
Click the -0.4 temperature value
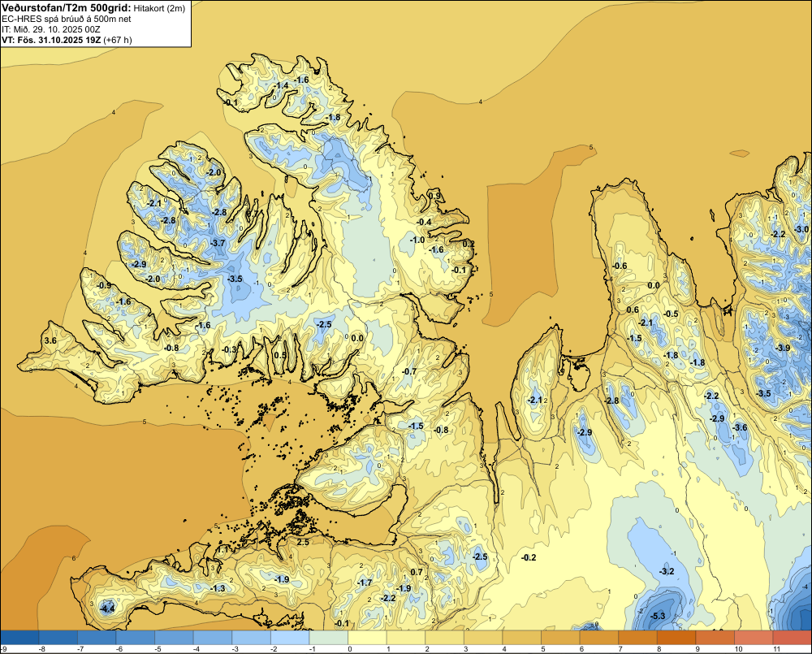(424, 222)
